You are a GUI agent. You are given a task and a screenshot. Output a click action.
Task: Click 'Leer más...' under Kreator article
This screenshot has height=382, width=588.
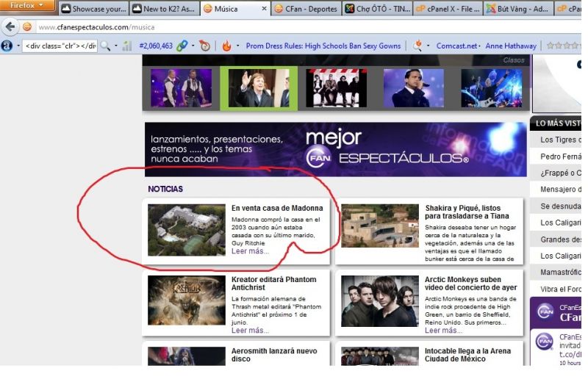coord(250,331)
